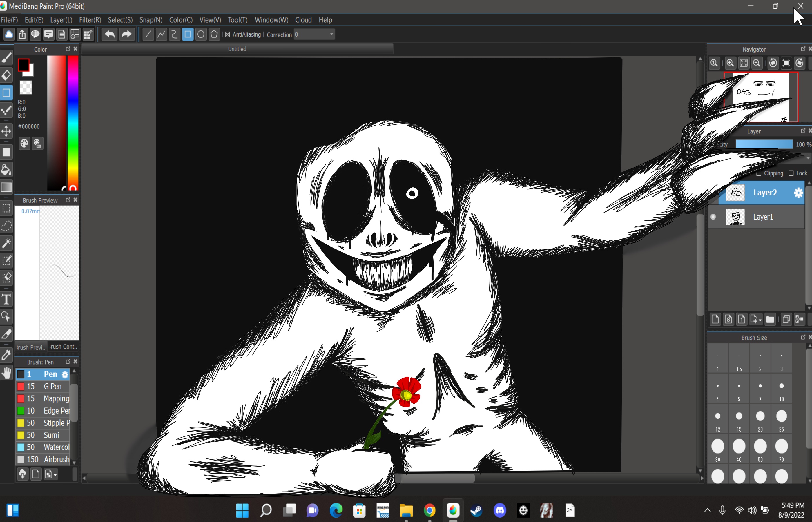Open the Layer menu

61,20
